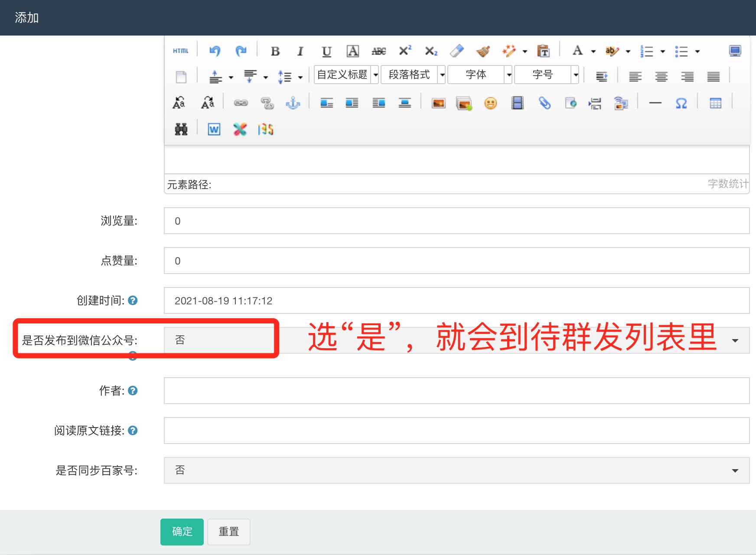Toggle HTML source code view

[x=180, y=51]
